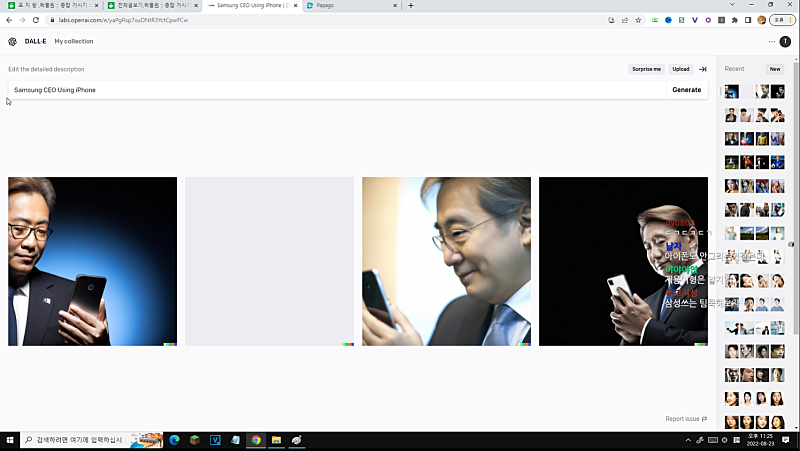Go back in browser history
Image resolution: width=800 pixels, height=451 pixels.
coord(9,20)
